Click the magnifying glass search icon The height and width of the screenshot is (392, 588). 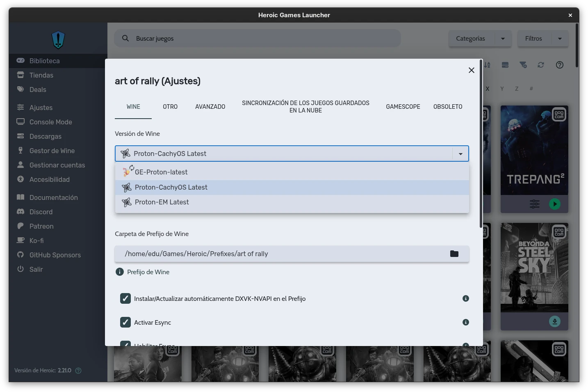(x=125, y=38)
